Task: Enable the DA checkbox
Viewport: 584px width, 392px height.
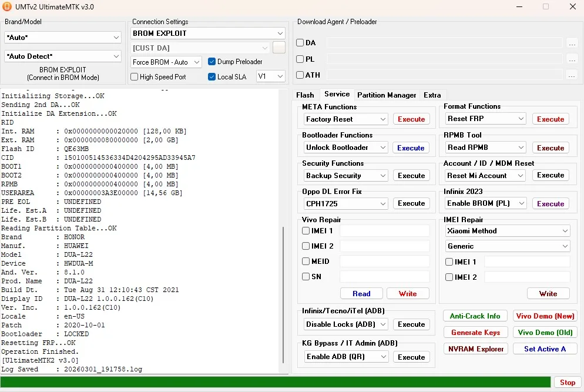Action: pos(300,42)
